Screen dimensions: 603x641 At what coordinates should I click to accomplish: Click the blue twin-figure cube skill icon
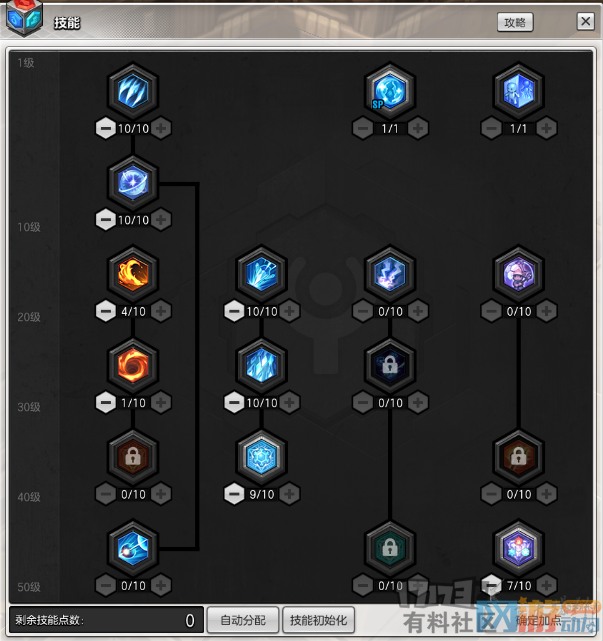click(x=518, y=91)
